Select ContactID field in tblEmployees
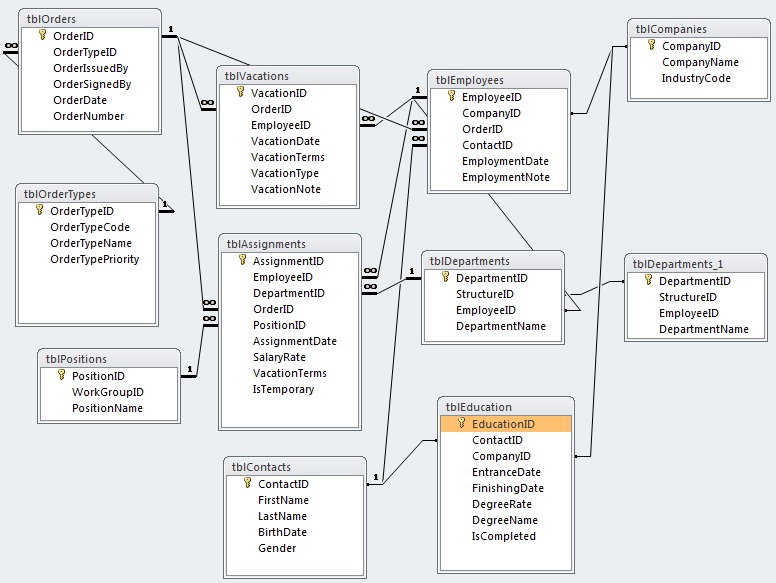The height and width of the screenshot is (583, 776). point(499,145)
